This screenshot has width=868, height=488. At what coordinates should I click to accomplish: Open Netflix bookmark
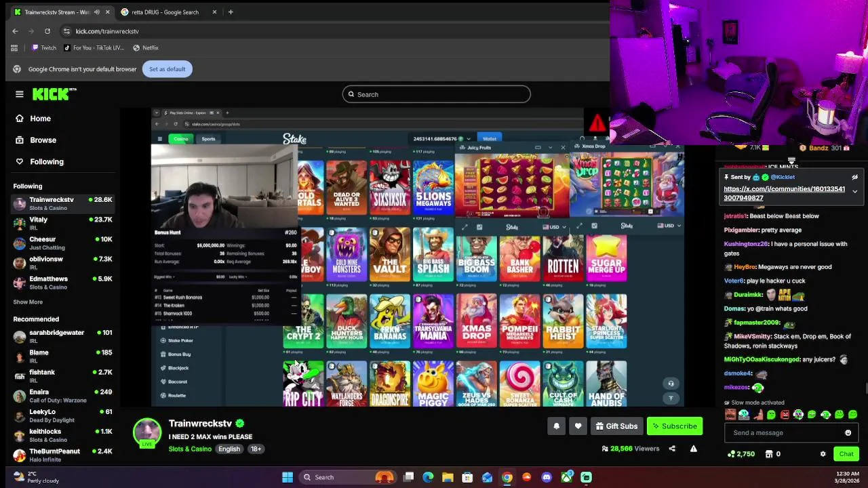(x=146, y=48)
